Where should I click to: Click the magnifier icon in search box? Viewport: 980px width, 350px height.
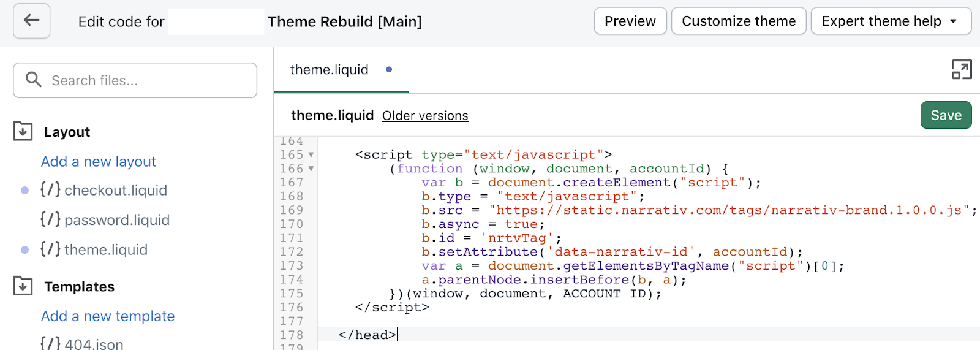(x=34, y=80)
